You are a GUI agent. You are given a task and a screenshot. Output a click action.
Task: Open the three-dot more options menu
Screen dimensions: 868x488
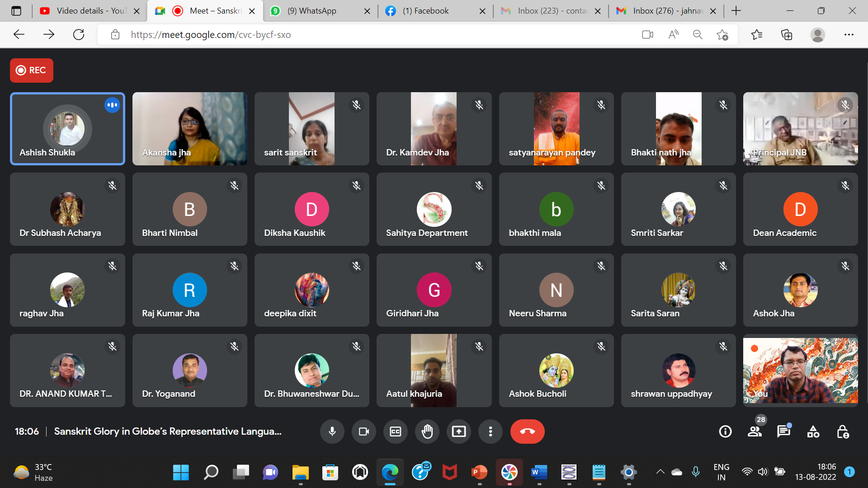pos(490,432)
